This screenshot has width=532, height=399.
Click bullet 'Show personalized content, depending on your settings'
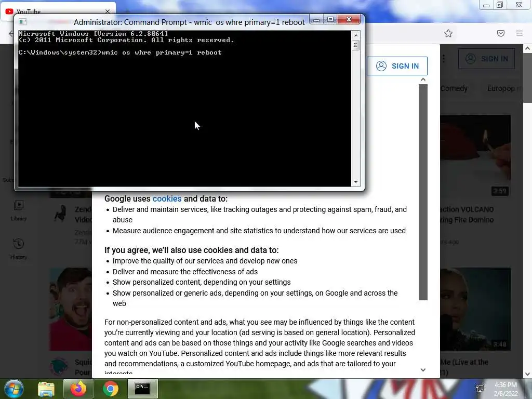tap(202, 282)
